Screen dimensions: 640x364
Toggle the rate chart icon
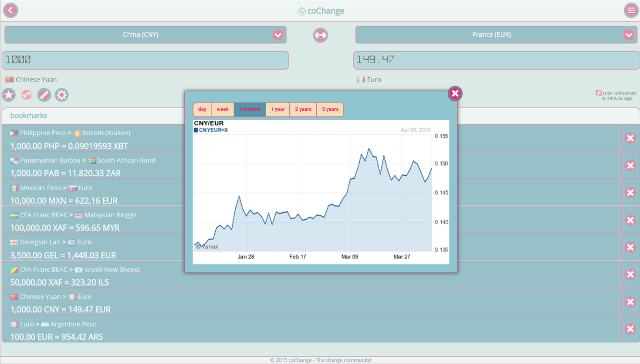click(x=26, y=95)
